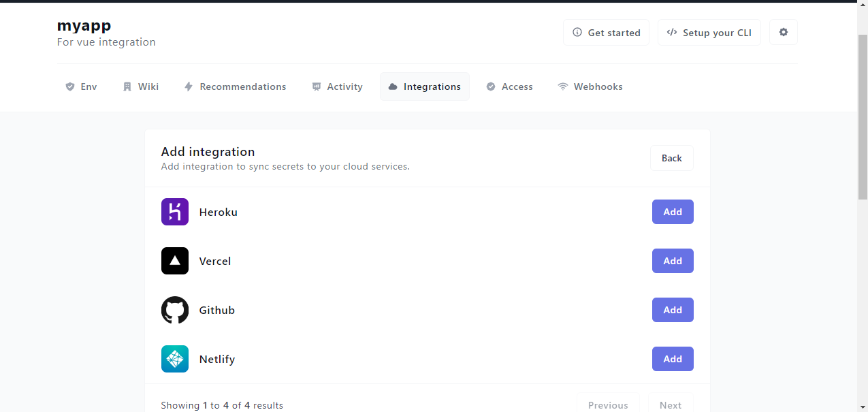The height and width of the screenshot is (412, 868).
Task: Open the Access tab
Action: click(509, 86)
